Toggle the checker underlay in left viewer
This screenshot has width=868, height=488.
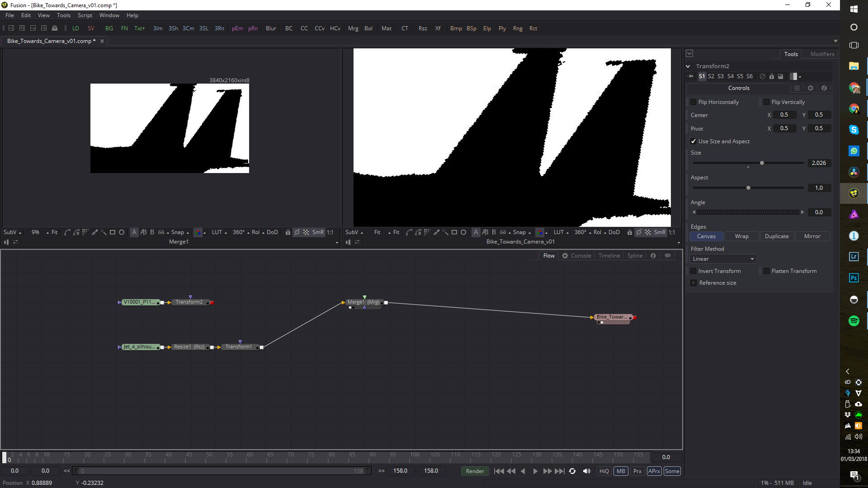[x=306, y=232]
